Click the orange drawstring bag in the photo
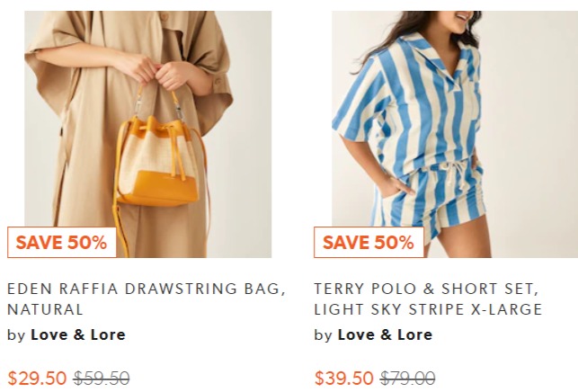Image resolution: width=578 pixels, height=392 pixels. (x=158, y=162)
